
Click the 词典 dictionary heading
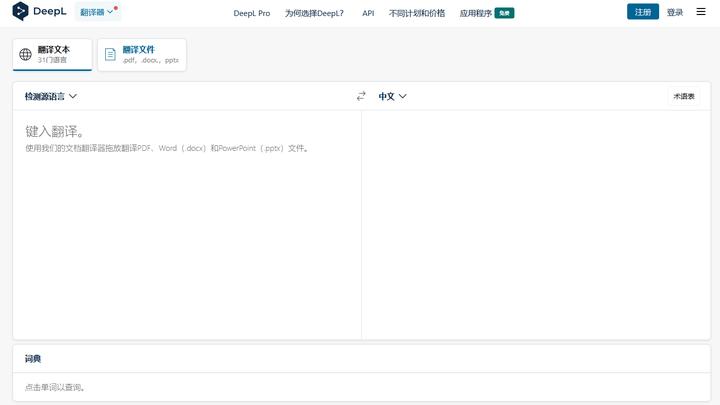(x=33, y=359)
